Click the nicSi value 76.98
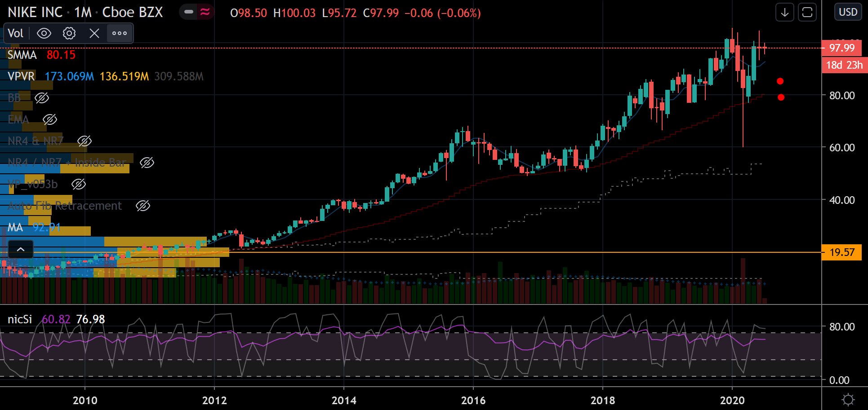The image size is (868, 410). 90,319
